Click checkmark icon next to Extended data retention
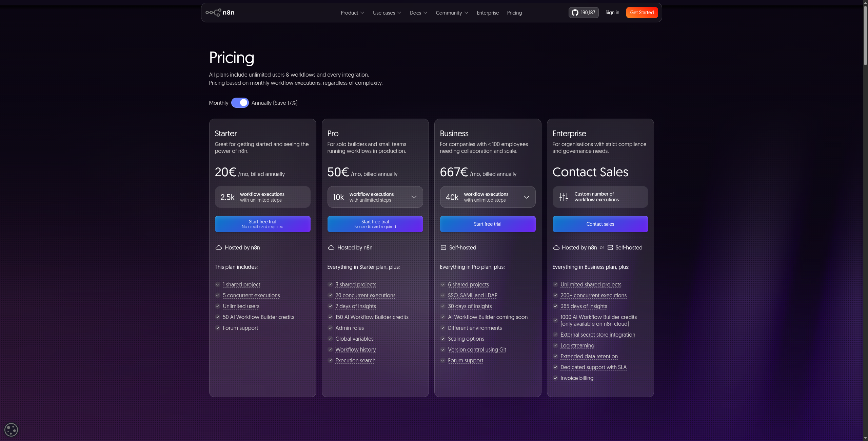 555,356
